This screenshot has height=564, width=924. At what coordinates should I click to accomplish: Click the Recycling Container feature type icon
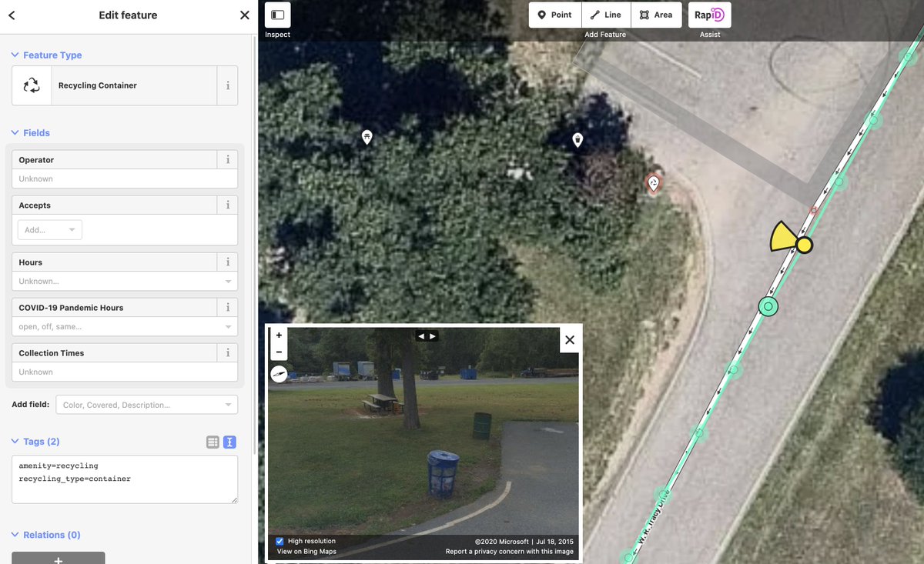31,85
